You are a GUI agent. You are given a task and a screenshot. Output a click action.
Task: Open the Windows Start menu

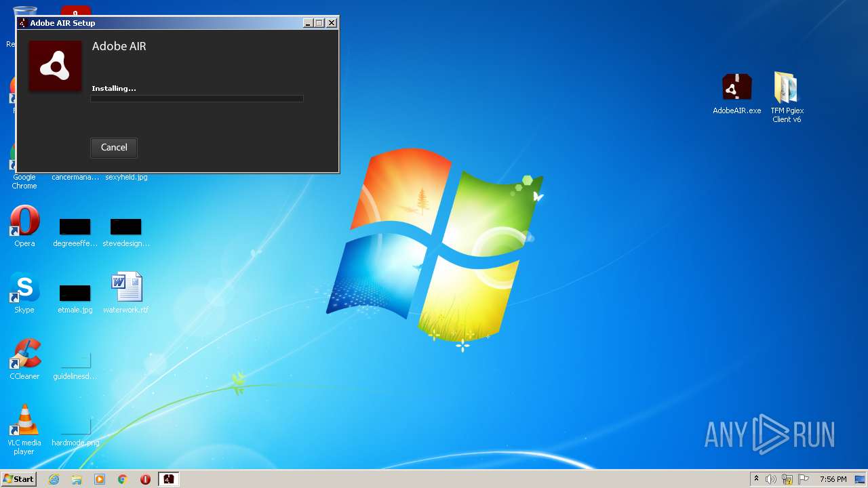[x=19, y=479]
